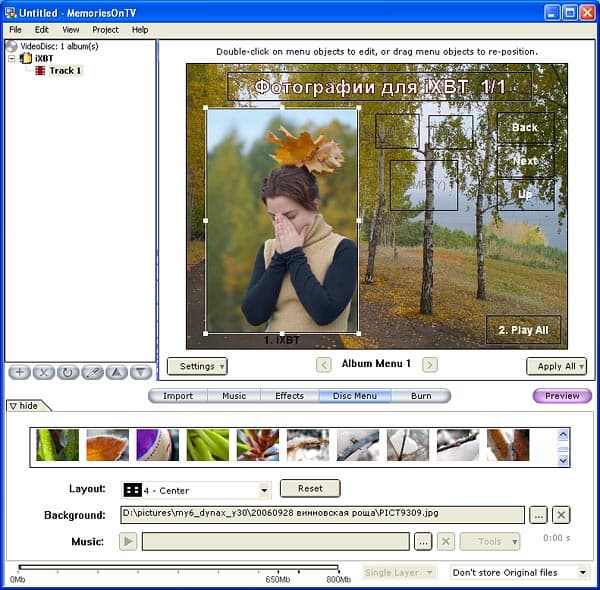
Task: Move item down with triangle icon
Action: (x=141, y=372)
